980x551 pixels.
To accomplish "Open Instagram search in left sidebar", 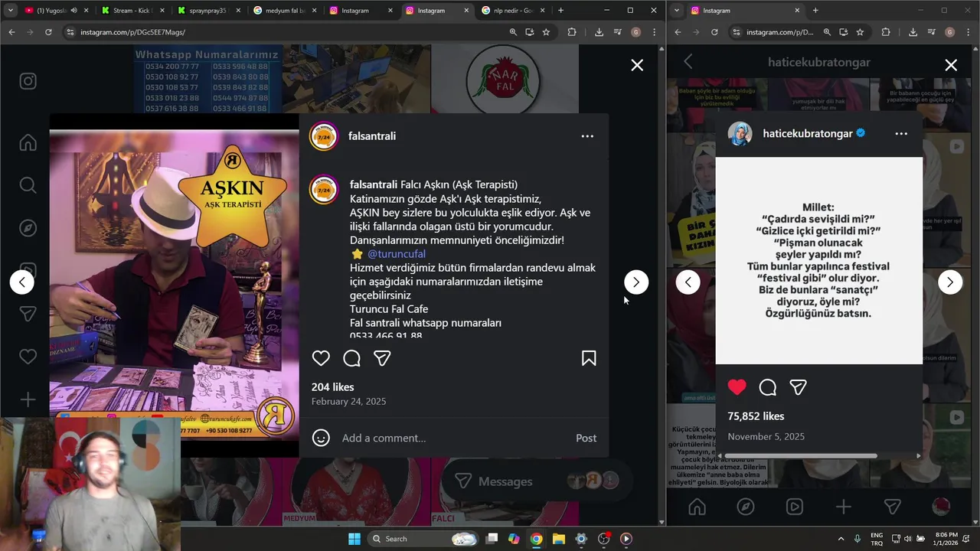I will [x=28, y=185].
